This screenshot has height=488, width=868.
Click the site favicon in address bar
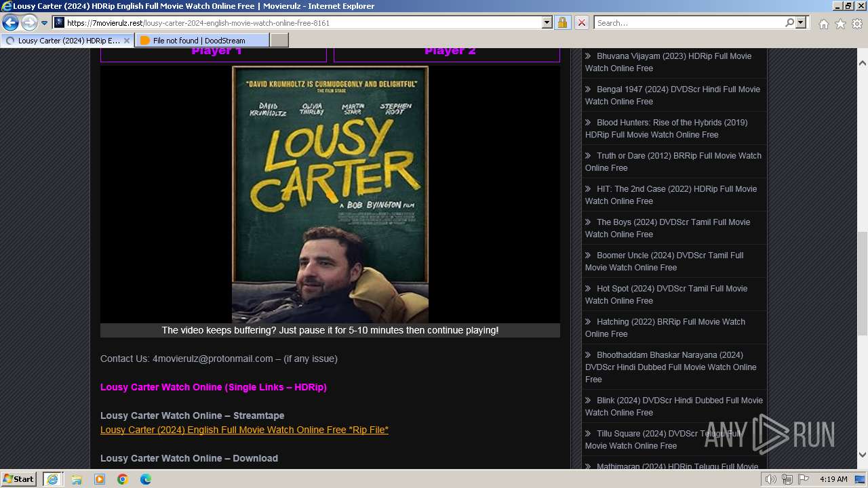tap(60, 22)
